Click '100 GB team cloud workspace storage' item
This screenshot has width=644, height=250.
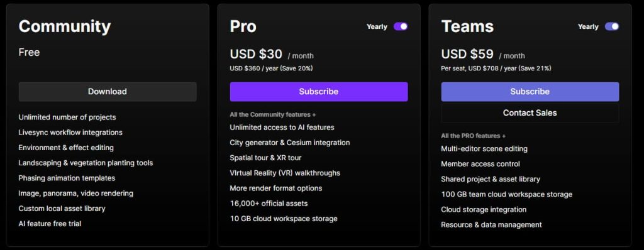506,194
